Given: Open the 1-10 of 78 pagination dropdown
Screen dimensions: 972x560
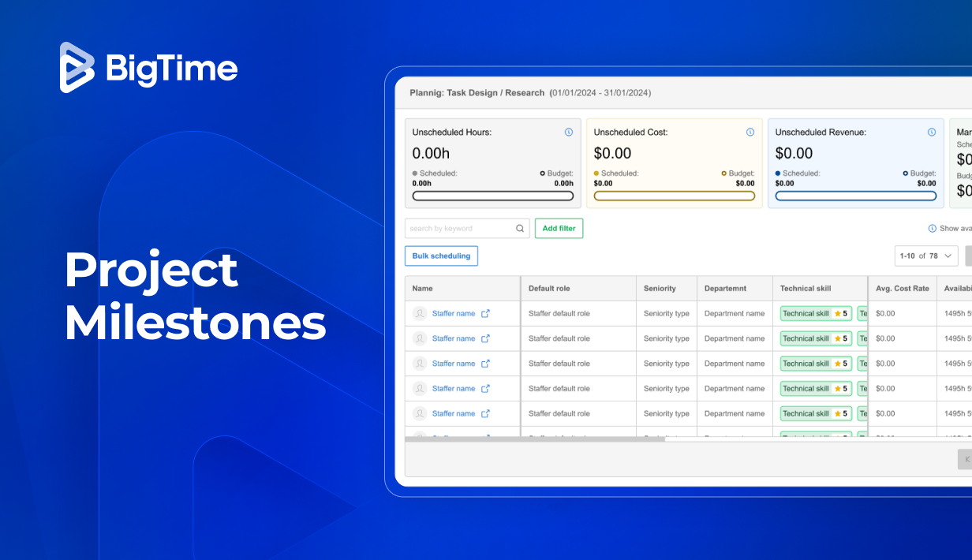Looking at the screenshot, I should pyautogui.click(x=926, y=256).
